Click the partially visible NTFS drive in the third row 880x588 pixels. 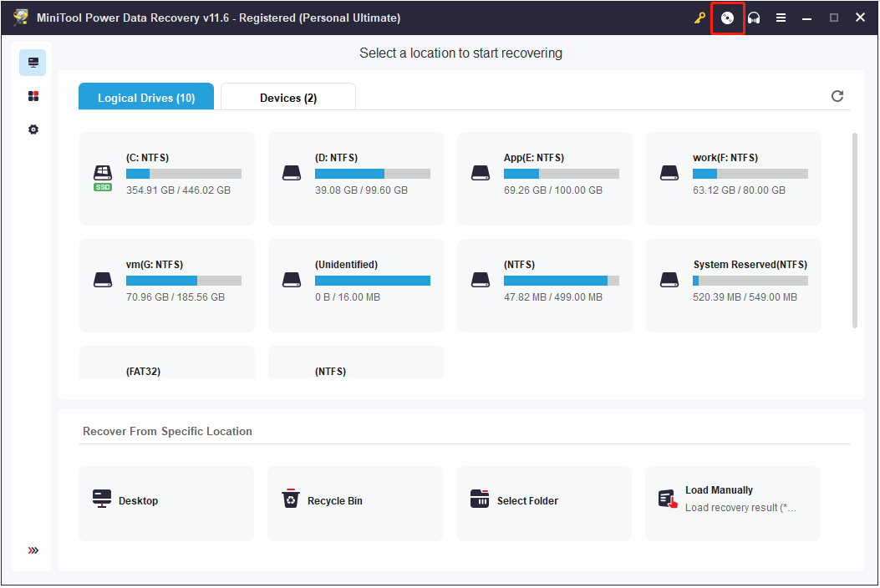pyautogui.click(x=356, y=362)
